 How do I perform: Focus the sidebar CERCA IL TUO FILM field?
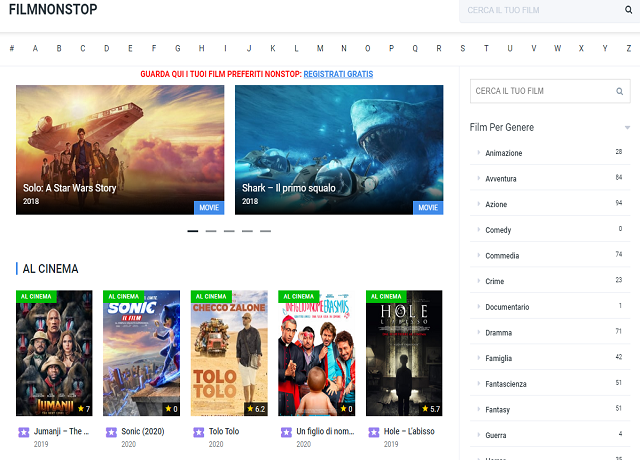coord(540,91)
